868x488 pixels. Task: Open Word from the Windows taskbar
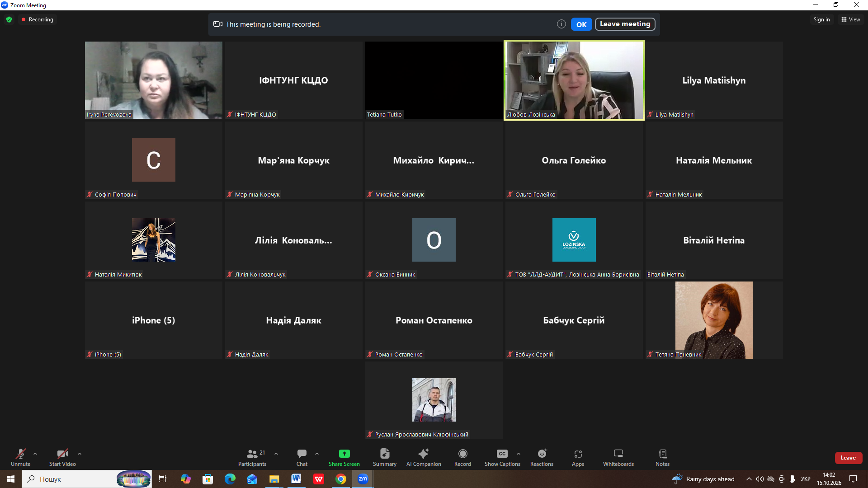point(296,479)
